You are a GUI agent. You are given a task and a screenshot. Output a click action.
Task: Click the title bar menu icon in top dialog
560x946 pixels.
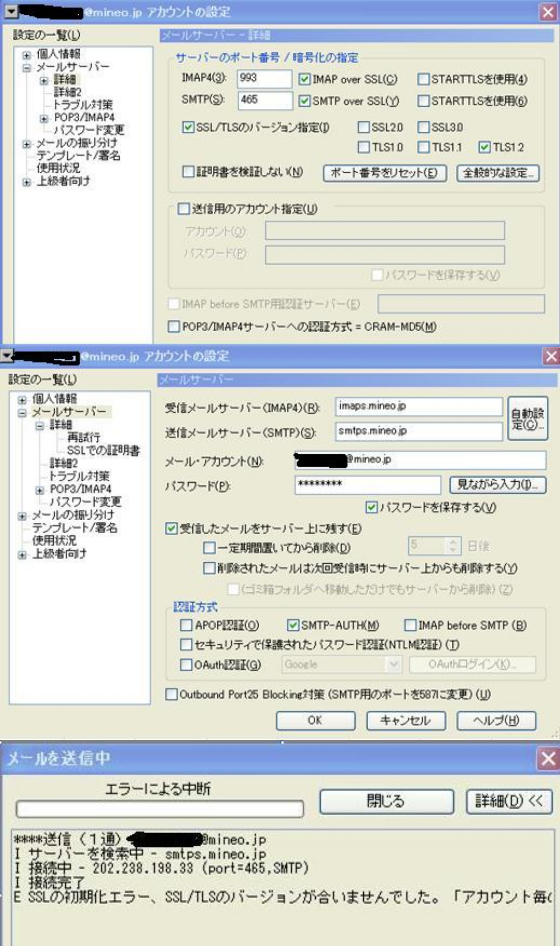pyautogui.click(x=11, y=12)
